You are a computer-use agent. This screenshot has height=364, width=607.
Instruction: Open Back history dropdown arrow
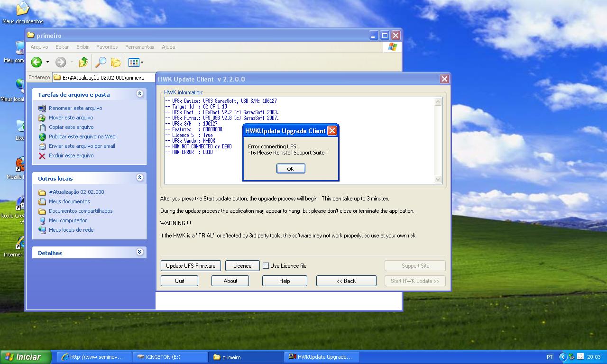47,62
